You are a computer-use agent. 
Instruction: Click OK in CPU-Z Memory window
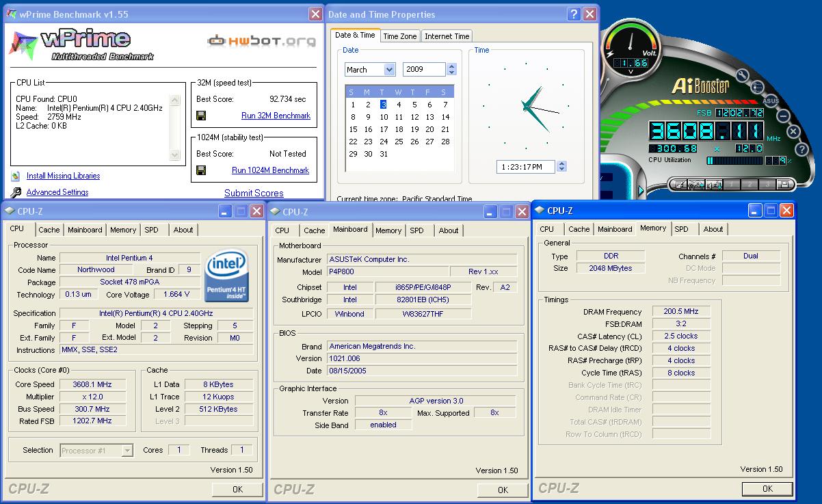click(767, 488)
